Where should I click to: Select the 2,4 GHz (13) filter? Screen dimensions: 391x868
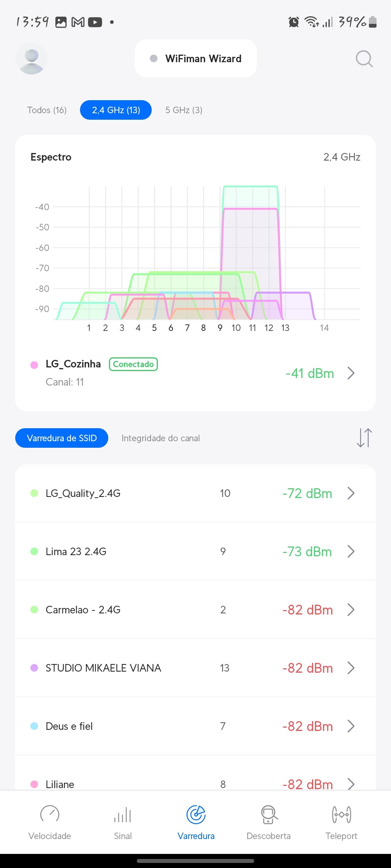[116, 110]
